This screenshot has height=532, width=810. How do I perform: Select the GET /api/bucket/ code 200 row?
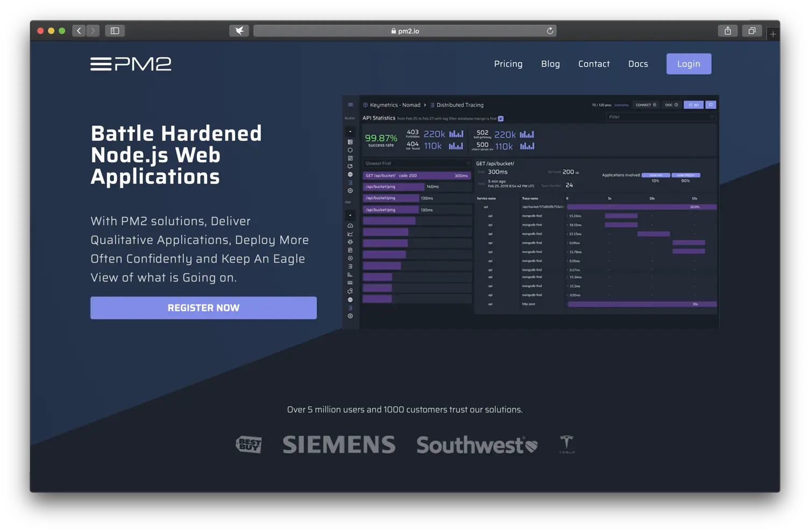pos(417,175)
